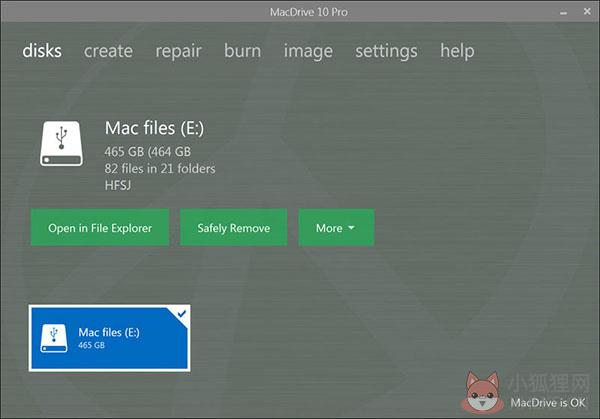
Task: Click the Safely Remove button
Action: (233, 227)
